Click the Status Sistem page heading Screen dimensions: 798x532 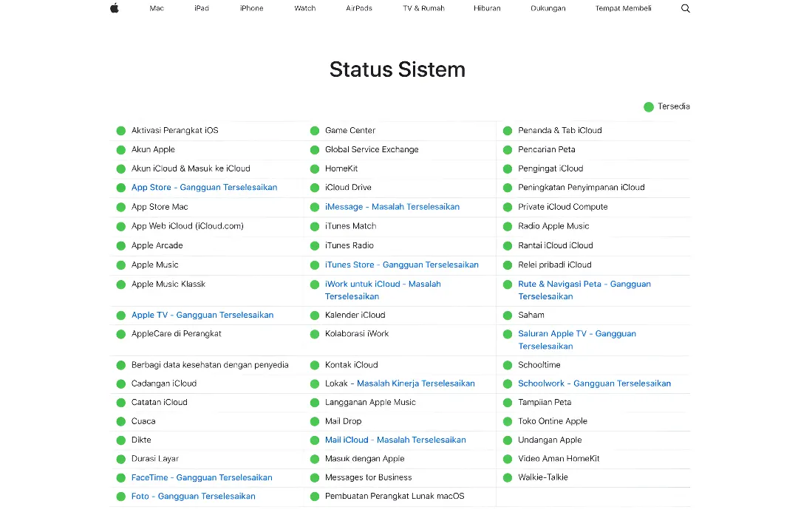point(398,69)
